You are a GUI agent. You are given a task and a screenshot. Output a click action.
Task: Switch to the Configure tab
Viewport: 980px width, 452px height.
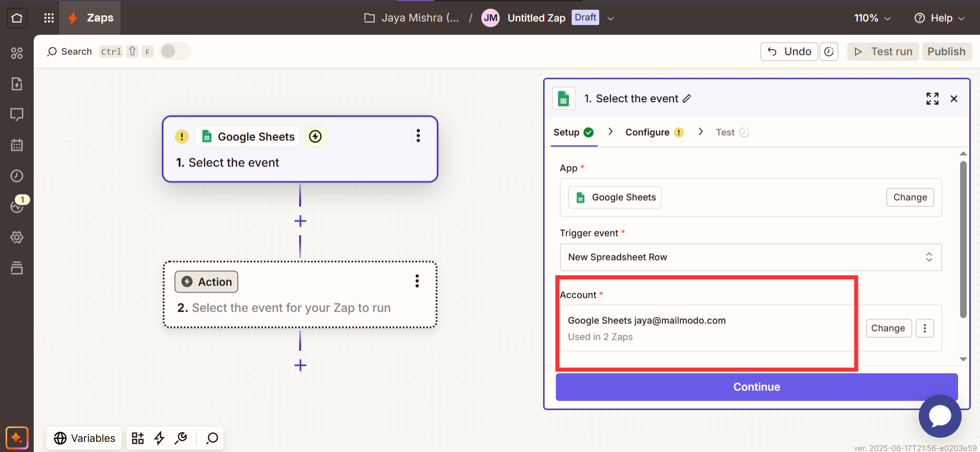(x=654, y=132)
